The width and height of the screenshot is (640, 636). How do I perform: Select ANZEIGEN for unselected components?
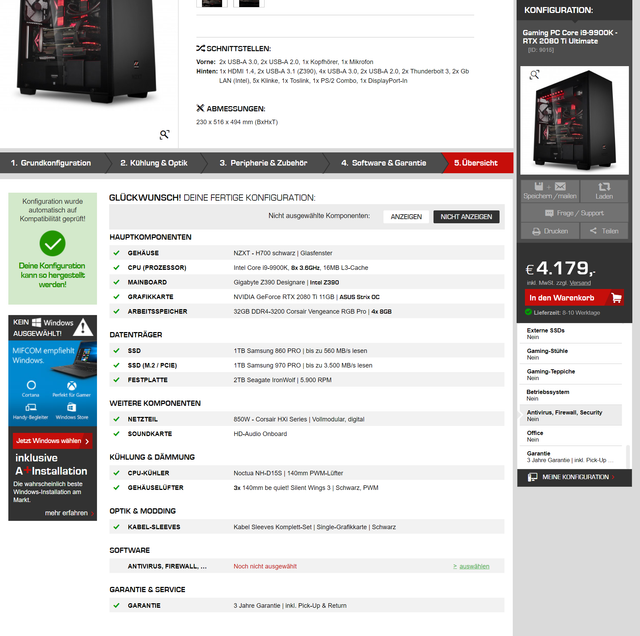click(406, 217)
